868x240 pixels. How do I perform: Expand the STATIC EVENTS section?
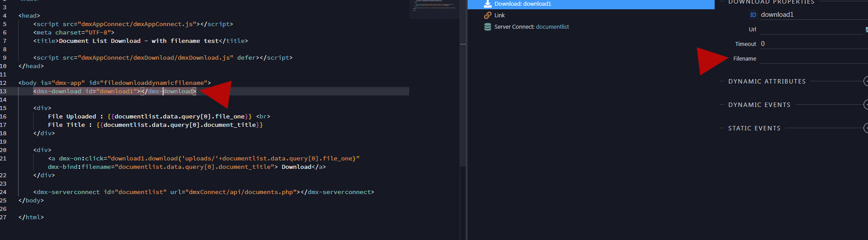(x=866, y=128)
